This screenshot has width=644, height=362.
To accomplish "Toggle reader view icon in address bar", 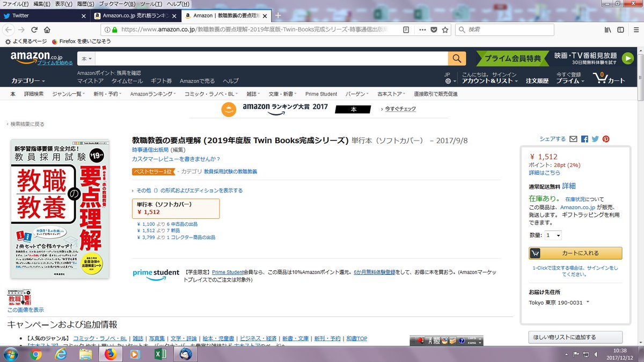I will tap(407, 30).
